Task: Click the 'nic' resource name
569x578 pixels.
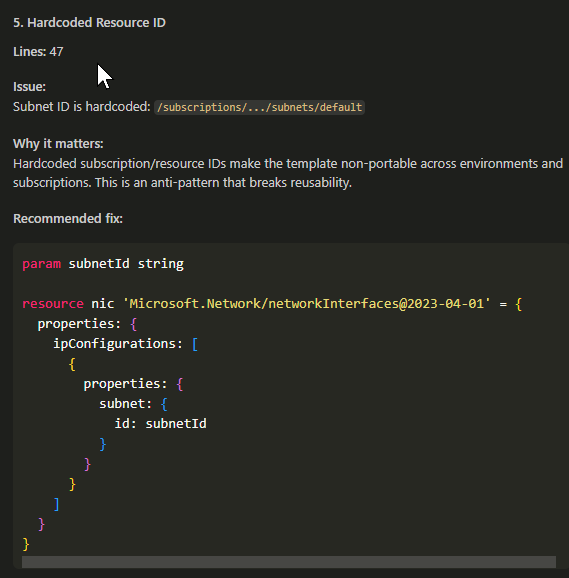Action: click(x=103, y=304)
